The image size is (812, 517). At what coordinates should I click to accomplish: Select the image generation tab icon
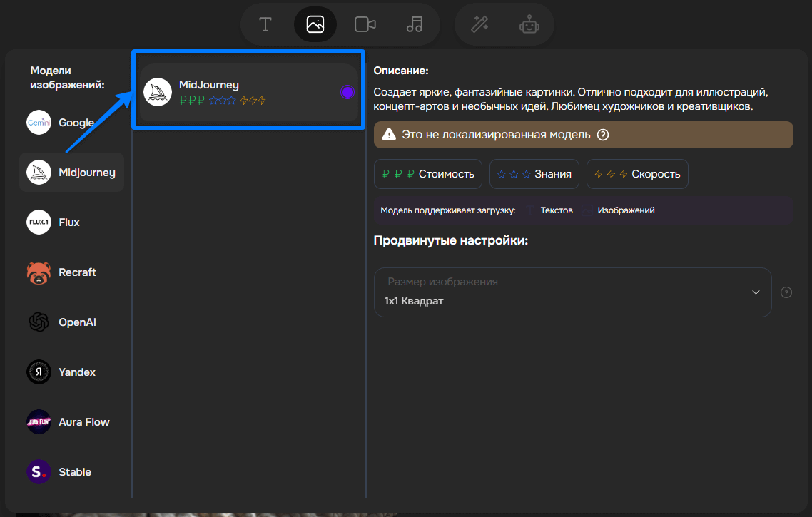315,24
